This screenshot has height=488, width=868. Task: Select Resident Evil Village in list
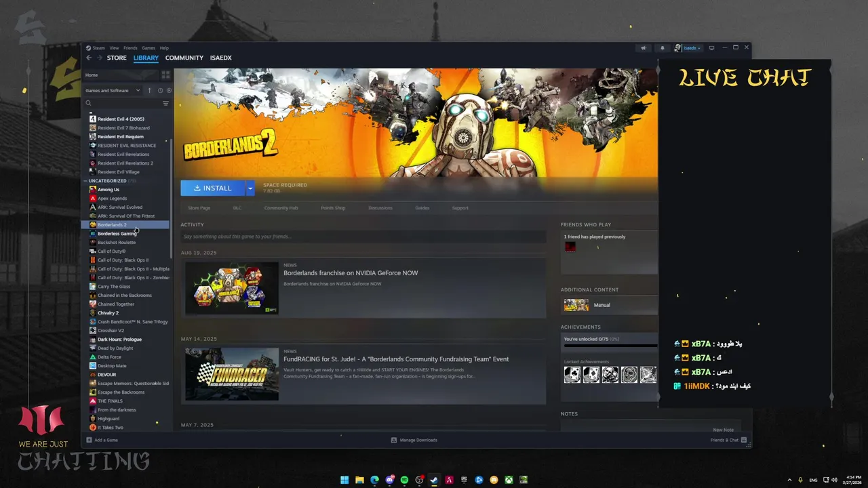119,172
